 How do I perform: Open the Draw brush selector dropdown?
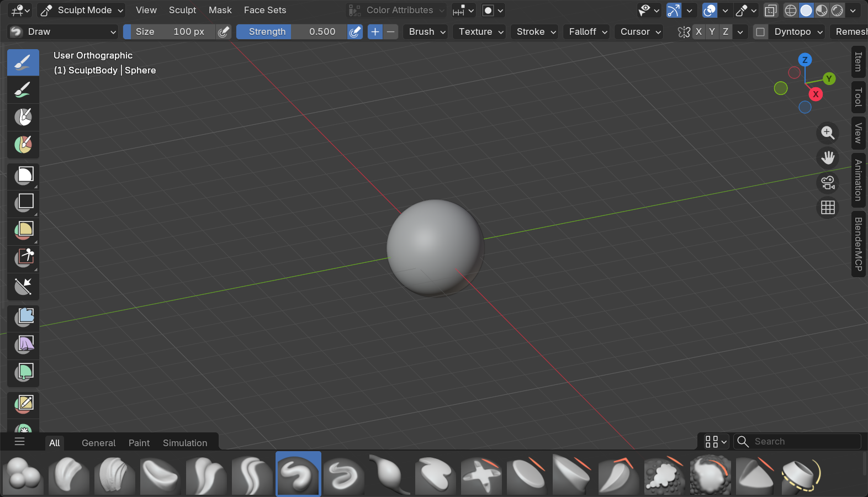(63, 32)
